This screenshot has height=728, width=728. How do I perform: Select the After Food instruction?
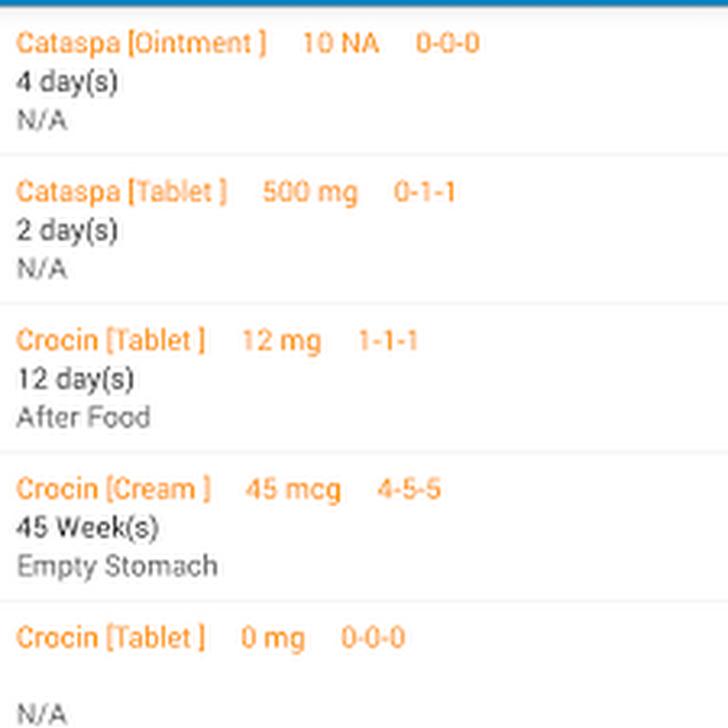(83, 417)
